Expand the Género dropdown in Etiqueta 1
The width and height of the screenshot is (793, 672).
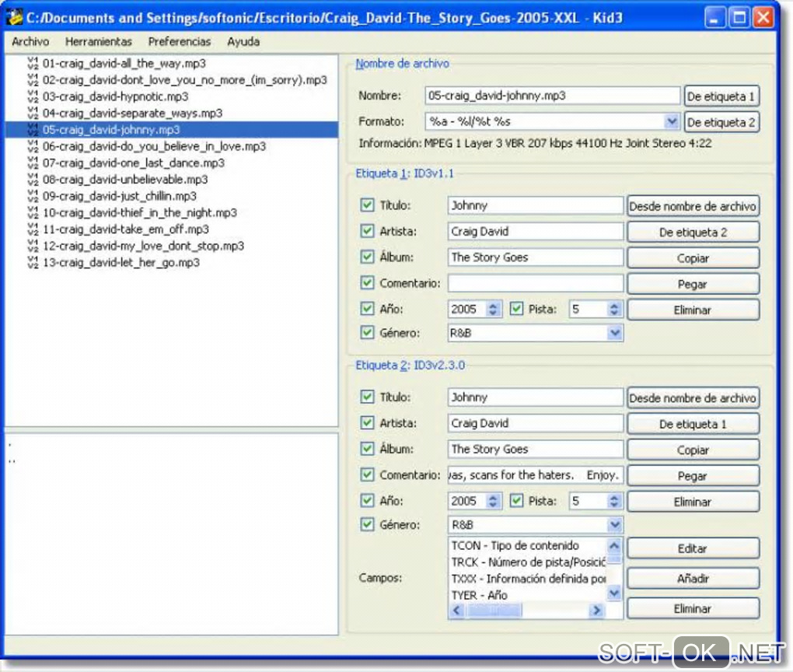pyautogui.click(x=614, y=334)
